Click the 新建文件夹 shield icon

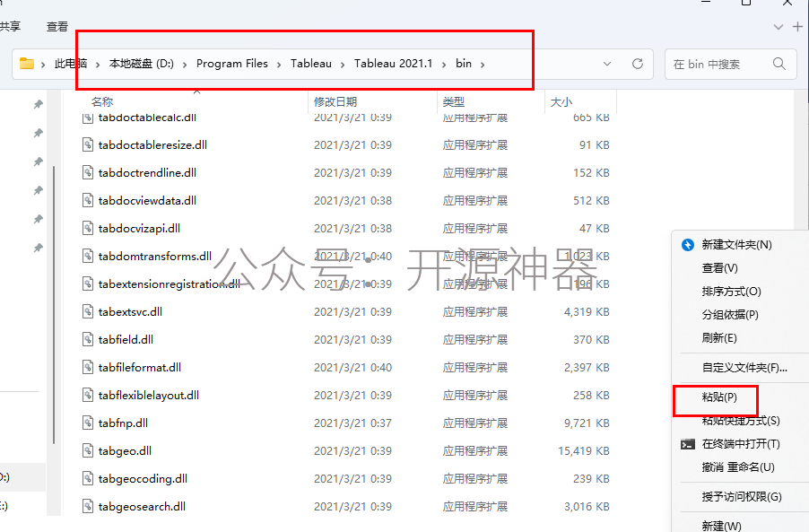pyautogui.click(x=688, y=245)
